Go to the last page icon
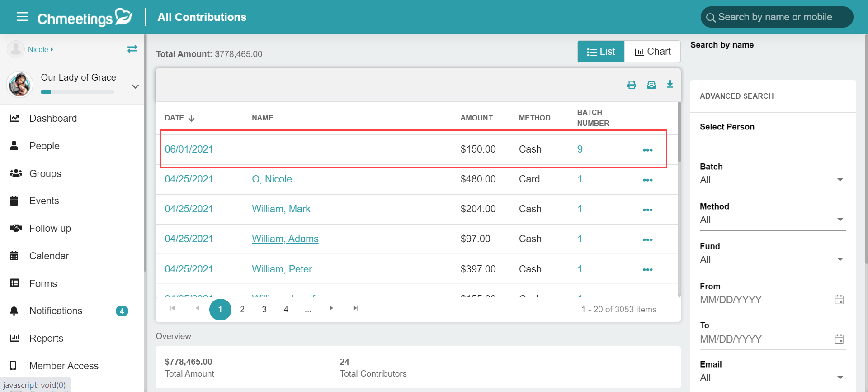The height and width of the screenshot is (392, 868). 356,308
